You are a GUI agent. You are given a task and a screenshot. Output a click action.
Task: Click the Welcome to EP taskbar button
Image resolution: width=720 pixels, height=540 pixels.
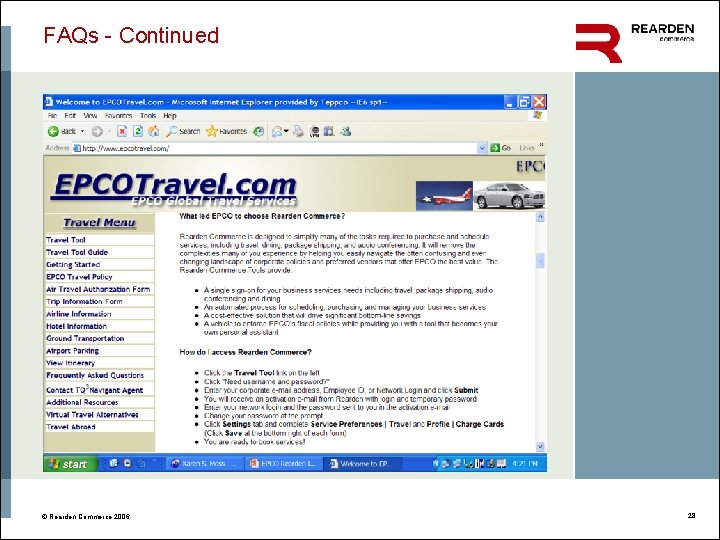click(362, 464)
